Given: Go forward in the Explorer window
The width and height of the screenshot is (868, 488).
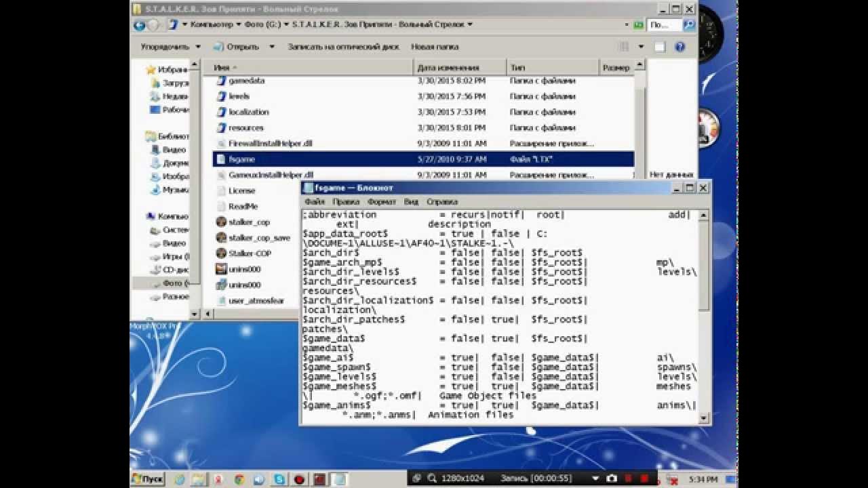Looking at the screenshot, I should 154,25.
